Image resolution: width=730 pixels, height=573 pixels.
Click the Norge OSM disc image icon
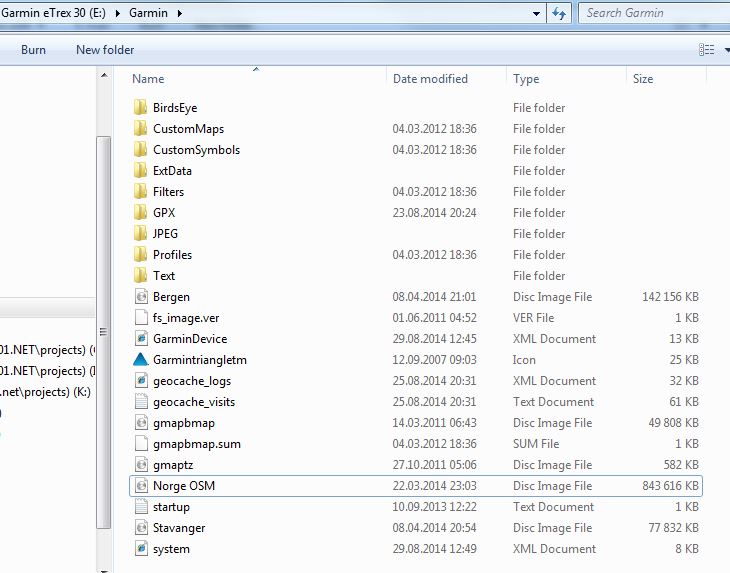click(141, 485)
